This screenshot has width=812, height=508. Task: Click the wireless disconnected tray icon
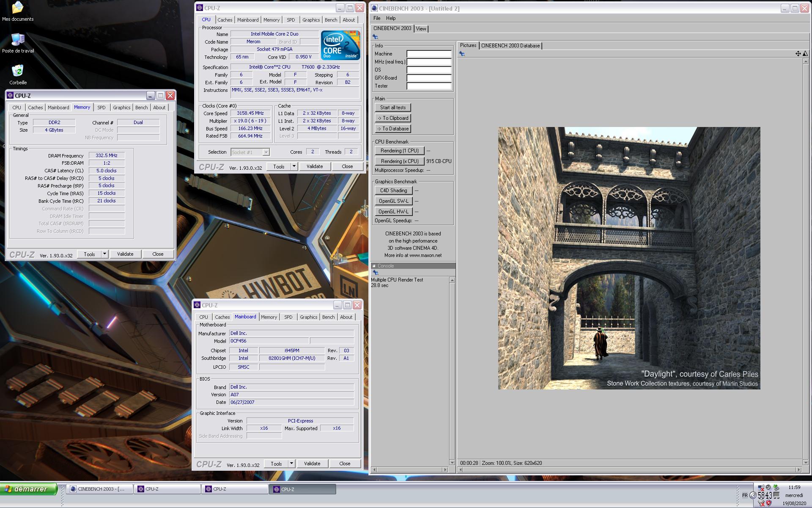pos(761,503)
